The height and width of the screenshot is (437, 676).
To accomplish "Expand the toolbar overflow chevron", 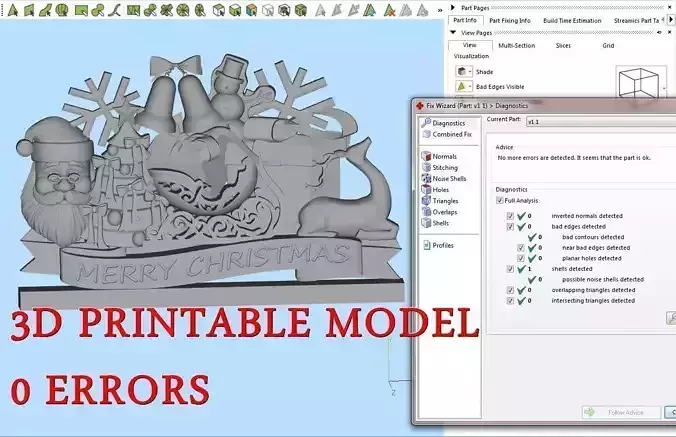I will (x=440, y=10).
